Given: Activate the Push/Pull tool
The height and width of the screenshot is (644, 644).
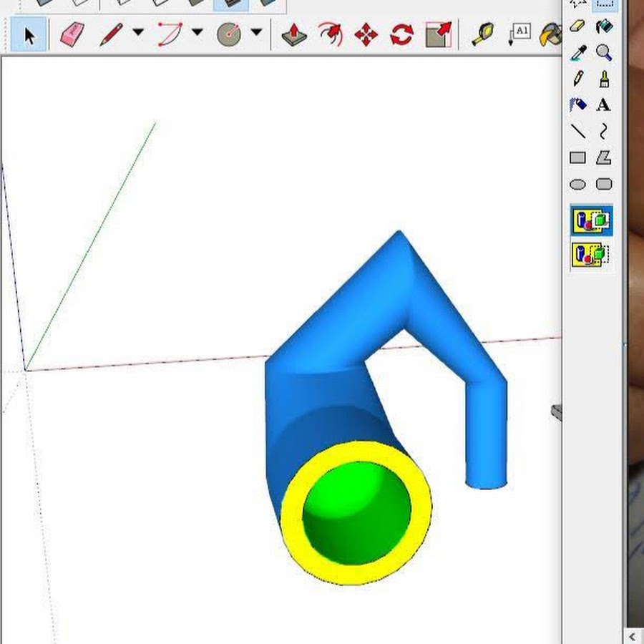Looking at the screenshot, I should pyautogui.click(x=293, y=34).
